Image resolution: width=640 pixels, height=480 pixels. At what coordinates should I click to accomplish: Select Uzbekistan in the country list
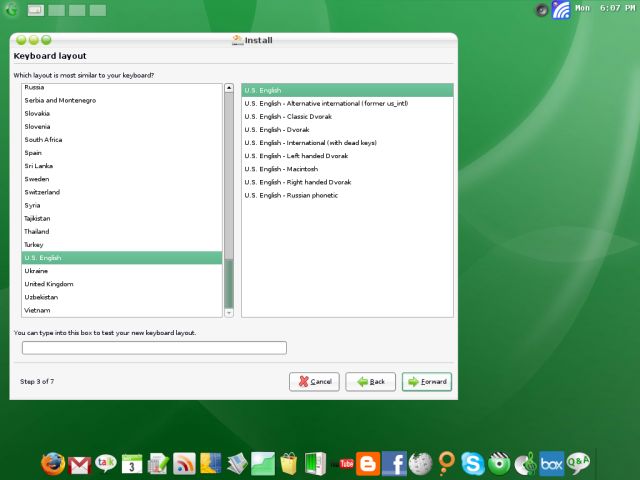[x=122, y=297]
